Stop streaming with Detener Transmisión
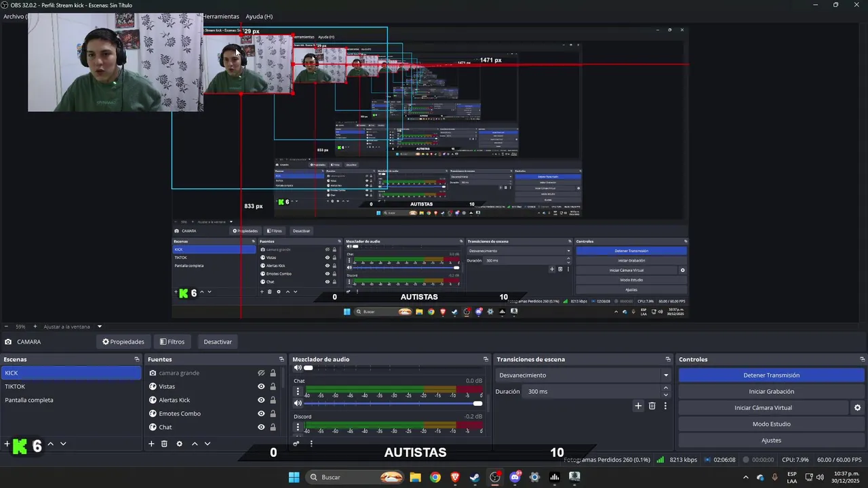This screenshot has height=488, width=868. tap(772, 375)
